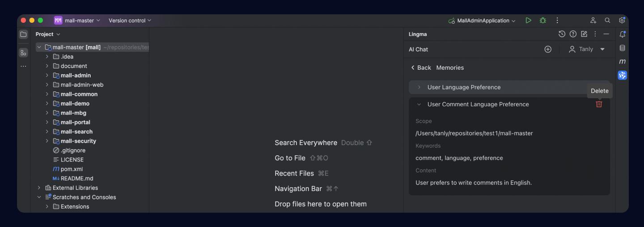This screenshot has height=227, width=644.
Task: Open Lingma help icon
Action: click(x=573, y=34)
